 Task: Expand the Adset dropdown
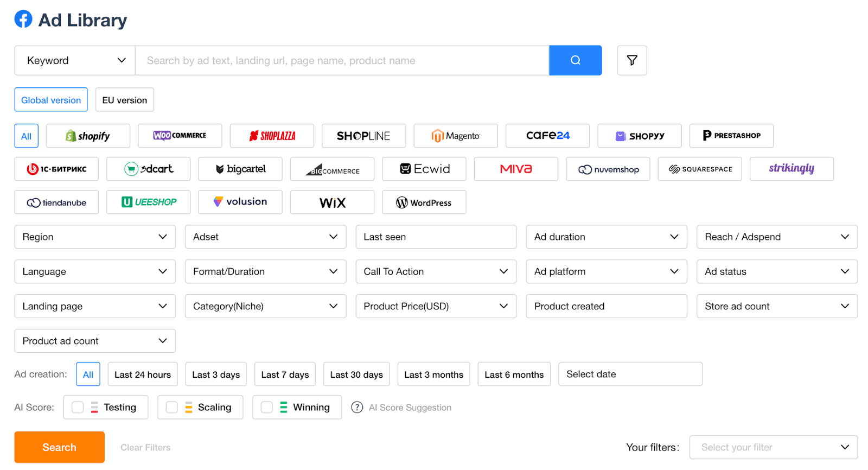pos(266,237)
